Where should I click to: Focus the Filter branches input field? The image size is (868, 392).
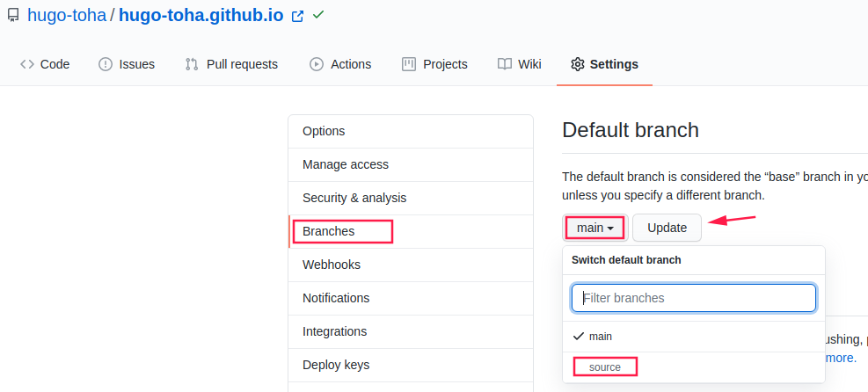pyautogui.click(x=694, y=298)
